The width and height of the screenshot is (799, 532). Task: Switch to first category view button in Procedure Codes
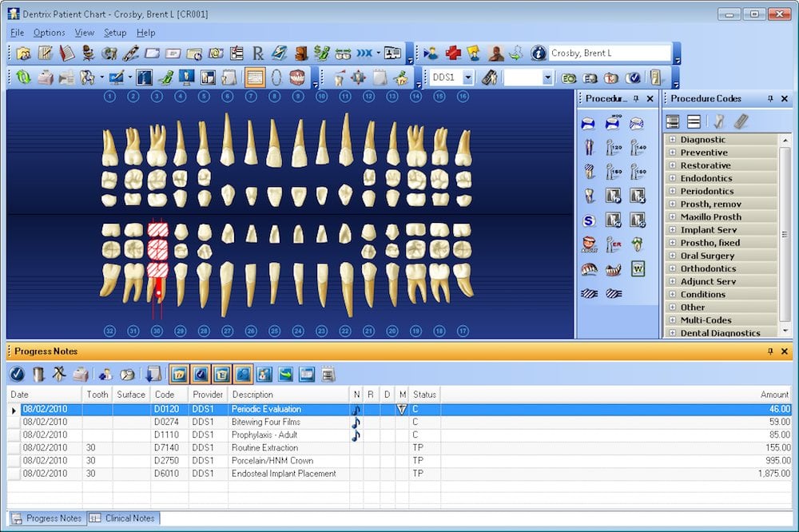pos(673,121)
